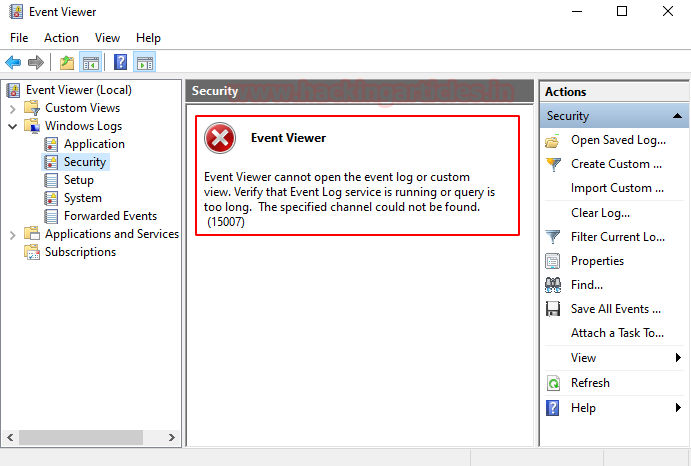Click Create Custom View action
Image resolution: width=691 pixels, height=466 pixels.
coord(617,164)
